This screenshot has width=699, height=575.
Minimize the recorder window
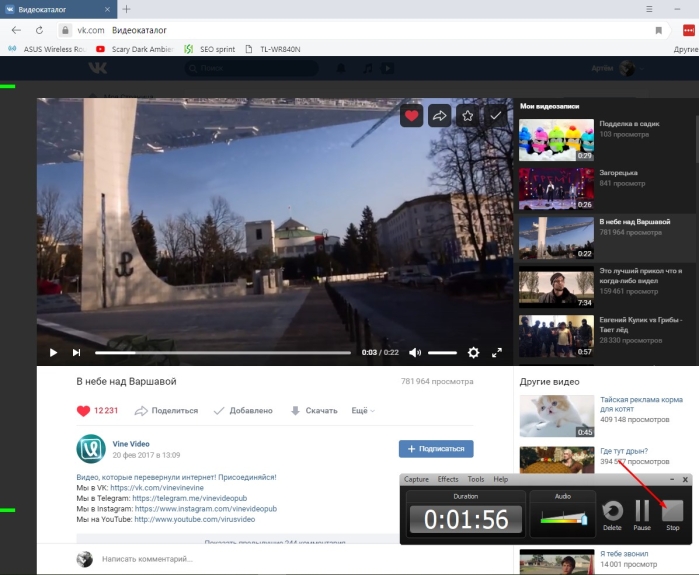pyautogui.click(x=672, y=480)
